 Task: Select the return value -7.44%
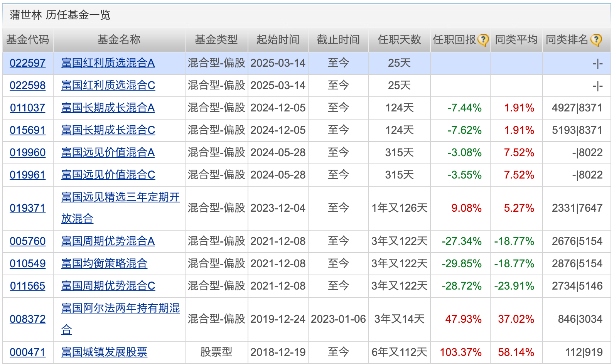tap(464, 108)
